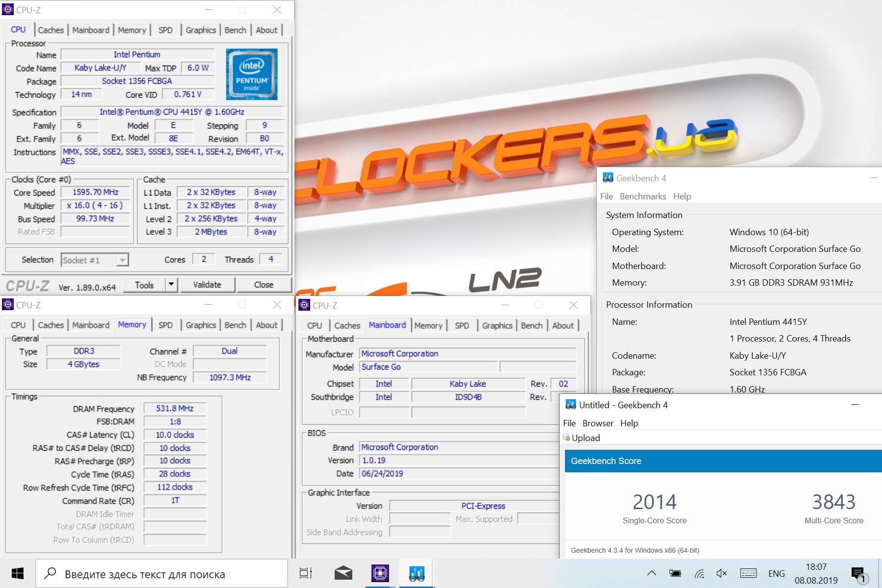This screenshot has height=588, width=882.
Task: Click the Memory CPU-Z window title icon
Action: click(x=8, y=305)
